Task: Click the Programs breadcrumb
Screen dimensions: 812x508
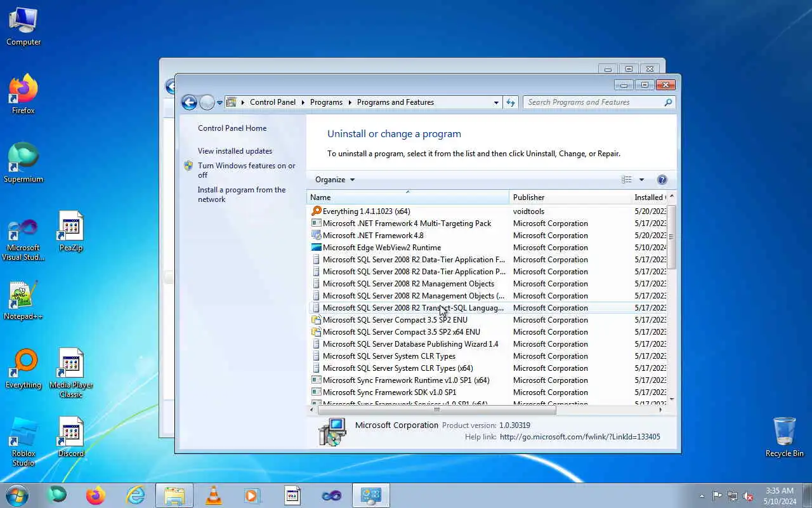Action: click(x=326, y=102)
